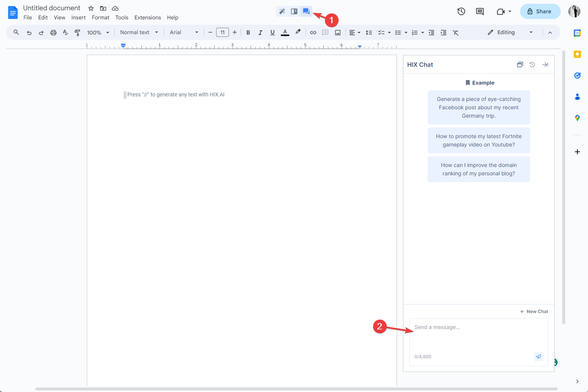The width and height of the screenshot is (588, 392).
Task: Increase the indent
Action: point(444,33)
